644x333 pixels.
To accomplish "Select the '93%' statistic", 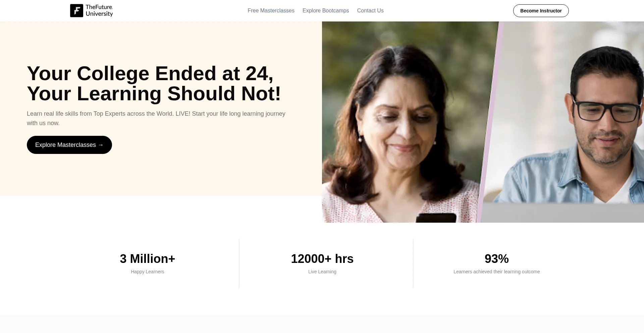I will (x=496, y=259).
